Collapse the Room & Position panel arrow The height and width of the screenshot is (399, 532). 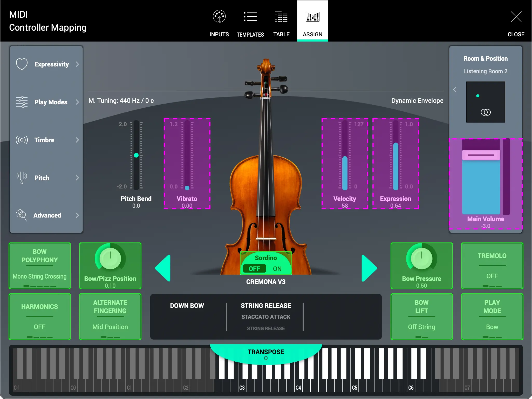(455, 89)
